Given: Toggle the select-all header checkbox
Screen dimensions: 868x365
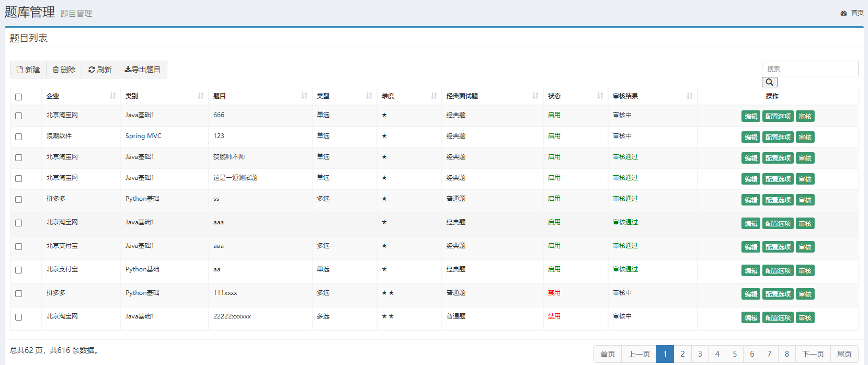Looking at the screenshot, I should 19,97.
